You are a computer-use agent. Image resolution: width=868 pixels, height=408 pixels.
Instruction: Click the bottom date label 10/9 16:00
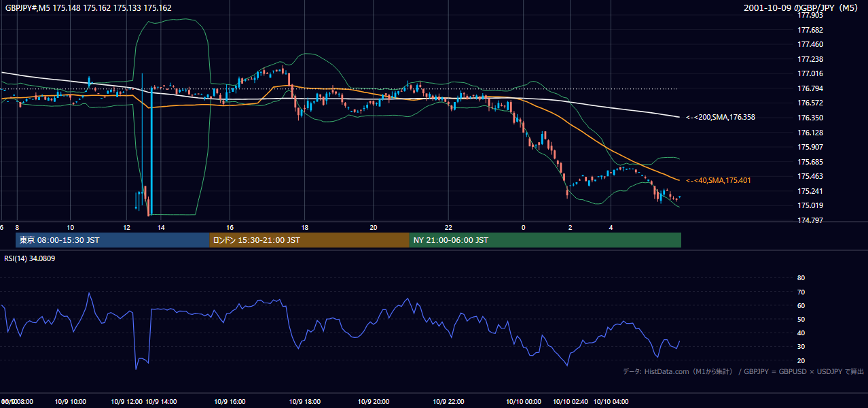(x=230, y=402)
